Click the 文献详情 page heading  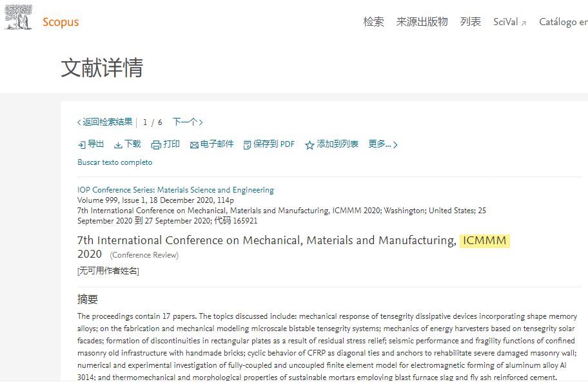102,68
